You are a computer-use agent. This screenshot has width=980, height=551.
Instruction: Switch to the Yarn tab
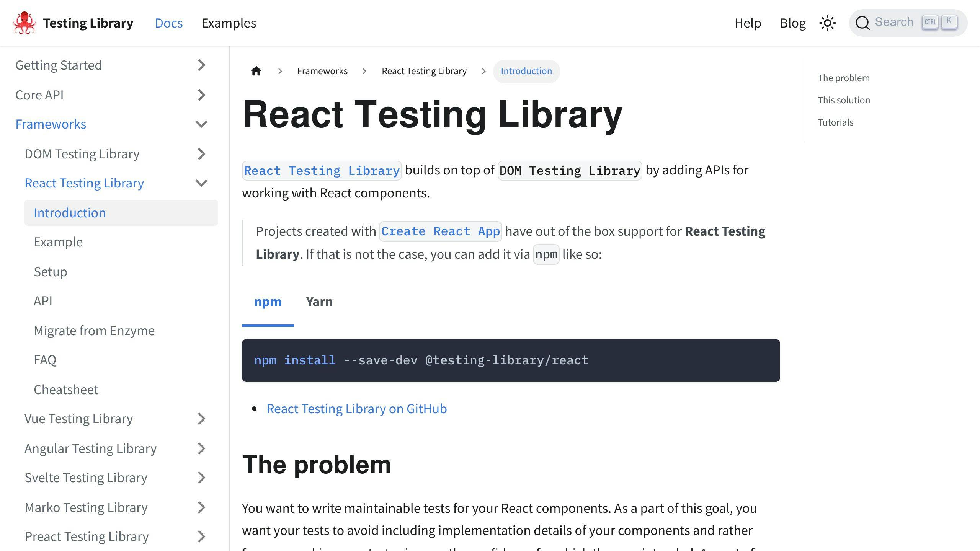319,302
